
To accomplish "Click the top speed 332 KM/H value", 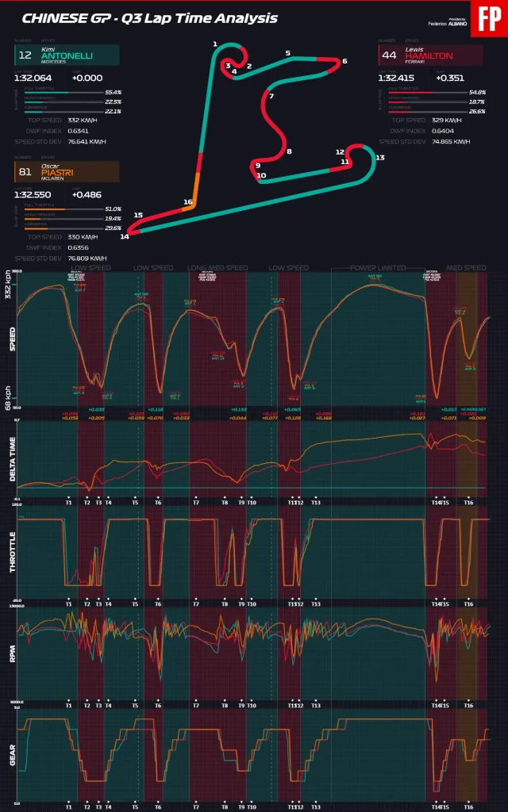I will [83, 121].
